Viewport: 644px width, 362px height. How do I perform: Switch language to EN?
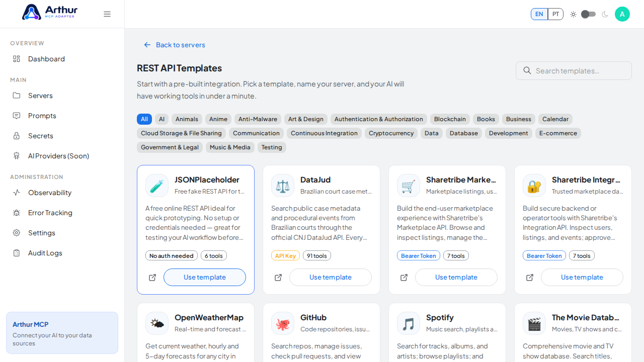[x=539, y=14]
